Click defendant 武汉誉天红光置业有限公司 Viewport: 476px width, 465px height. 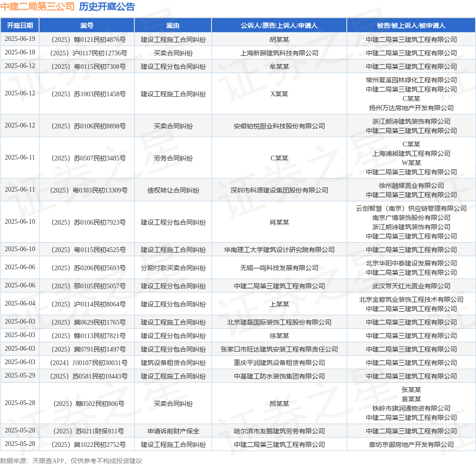(411, 286)
